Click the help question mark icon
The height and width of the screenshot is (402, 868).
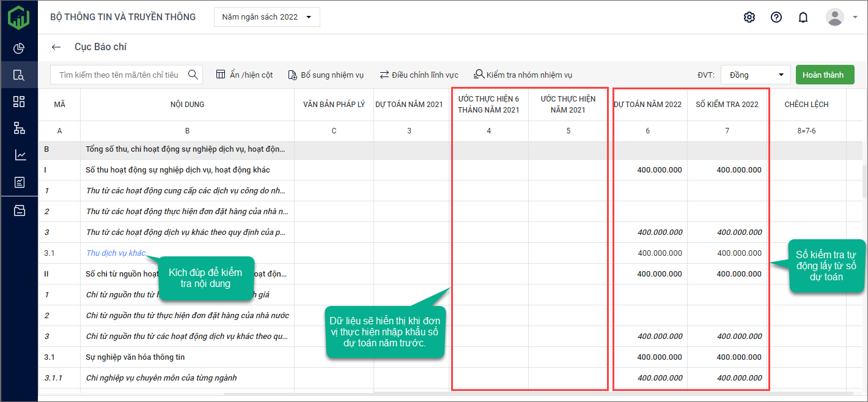776,17
